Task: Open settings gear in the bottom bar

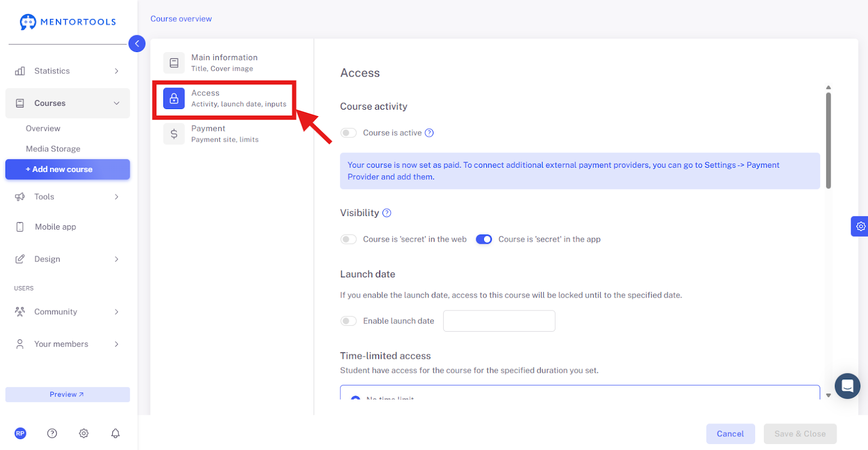Action: (x=84, y=433)
